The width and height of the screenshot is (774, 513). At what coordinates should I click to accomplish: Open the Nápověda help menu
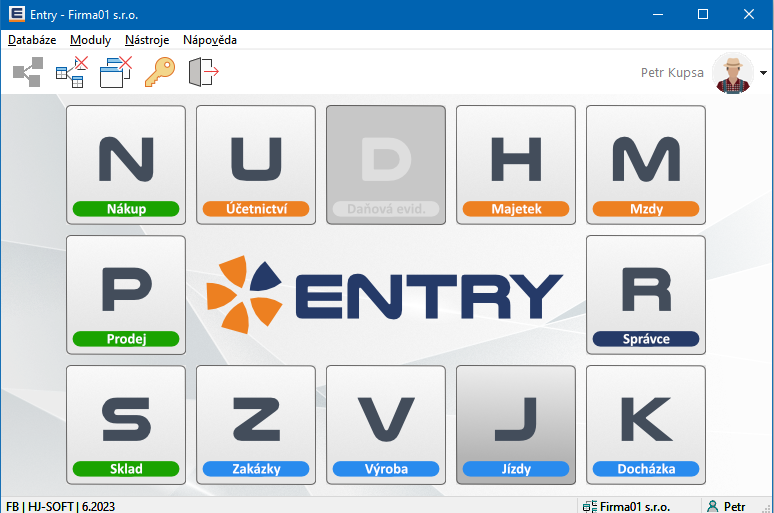pos(210,40)
